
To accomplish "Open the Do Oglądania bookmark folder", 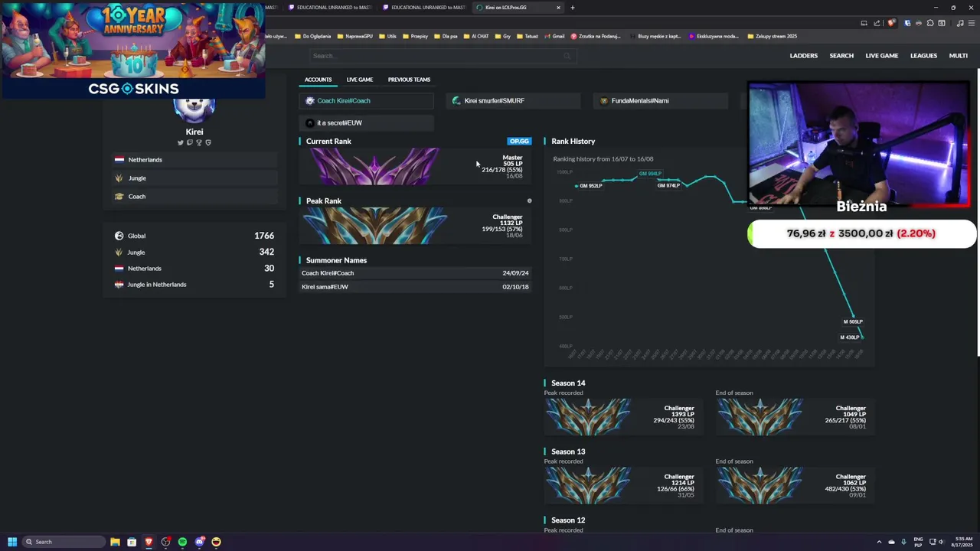I will (x=313, y=36).
